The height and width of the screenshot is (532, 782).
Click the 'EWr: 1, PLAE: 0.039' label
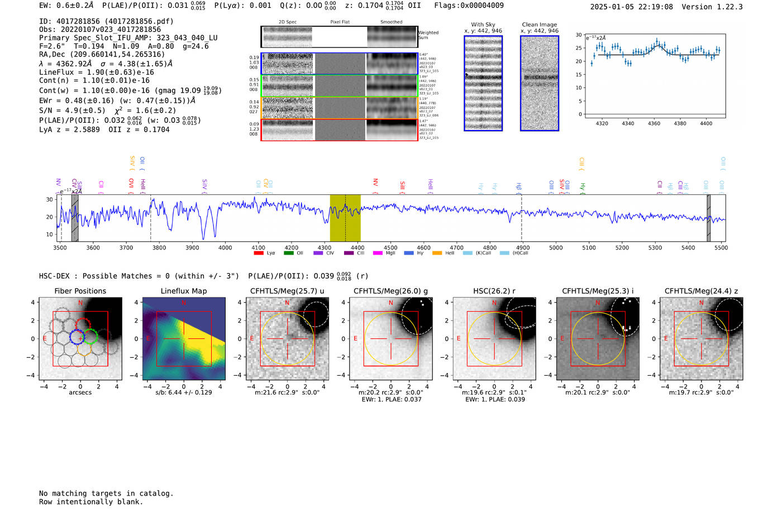point(495,400)
